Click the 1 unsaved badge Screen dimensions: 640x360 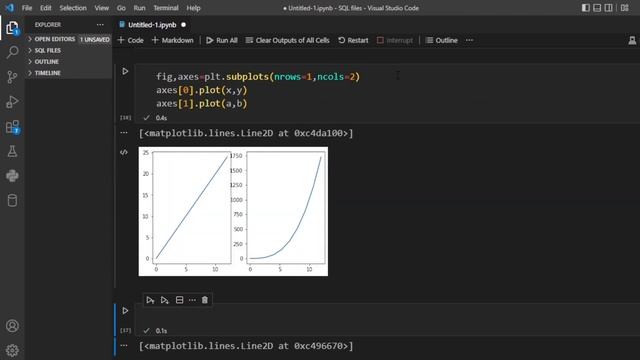tap(95, 39)
